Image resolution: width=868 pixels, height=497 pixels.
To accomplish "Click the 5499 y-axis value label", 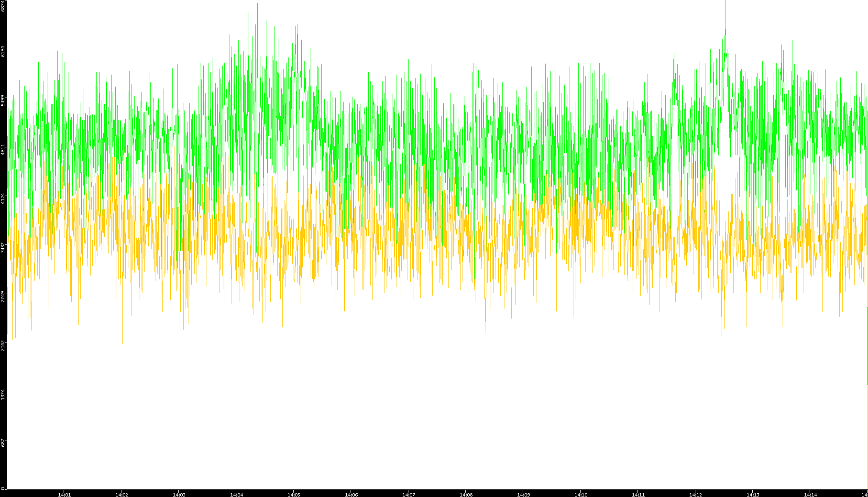I will tap(3, 100).
